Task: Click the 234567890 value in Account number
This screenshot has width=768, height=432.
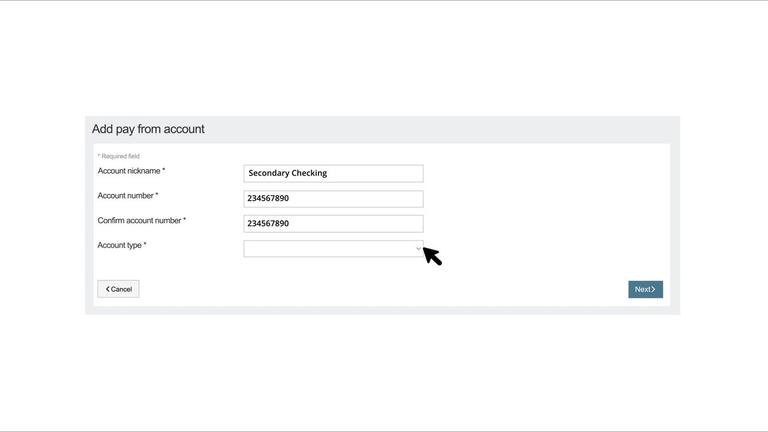Action: (x=268, y=198)
